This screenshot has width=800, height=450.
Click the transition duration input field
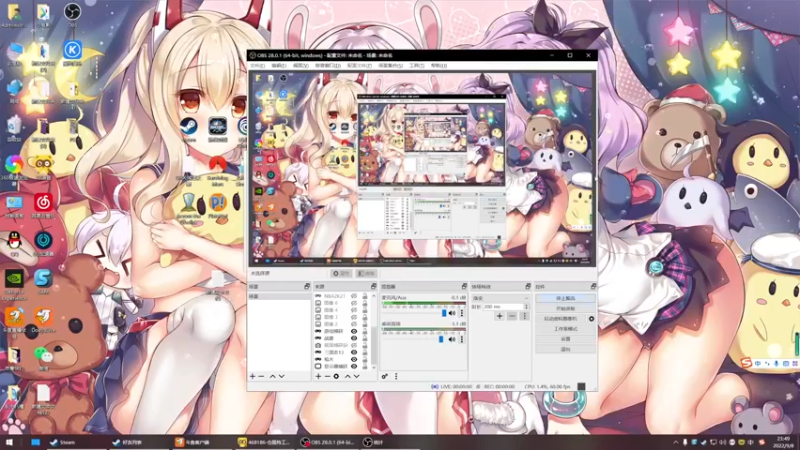[503, 307]
